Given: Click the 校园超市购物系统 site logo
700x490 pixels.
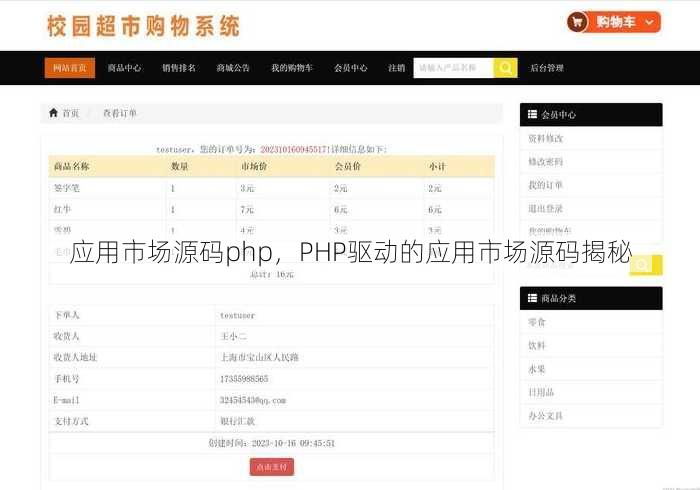Looking at the screenshot, I should coord(144,26).
